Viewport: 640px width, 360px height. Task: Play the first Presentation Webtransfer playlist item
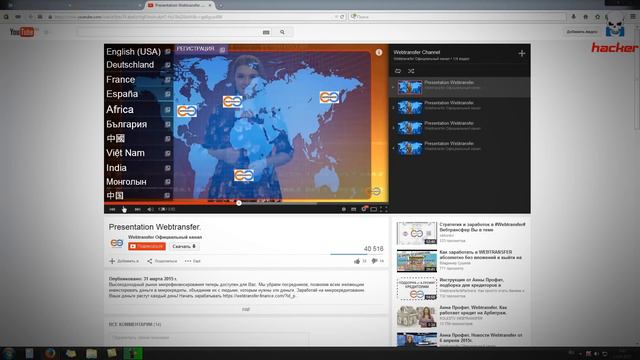click(x=460, y=87)
